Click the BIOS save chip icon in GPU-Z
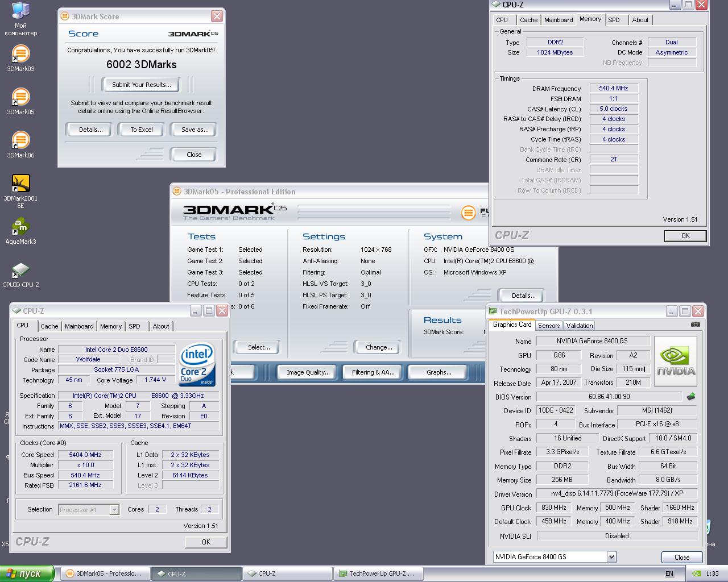The image size is (728, 582). (x=691, y=397)
